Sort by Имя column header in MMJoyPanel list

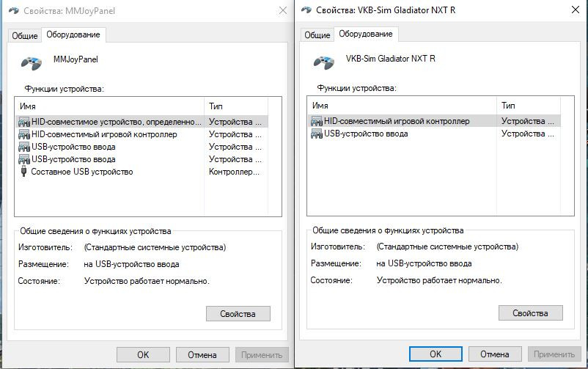(x=109, y=106)
